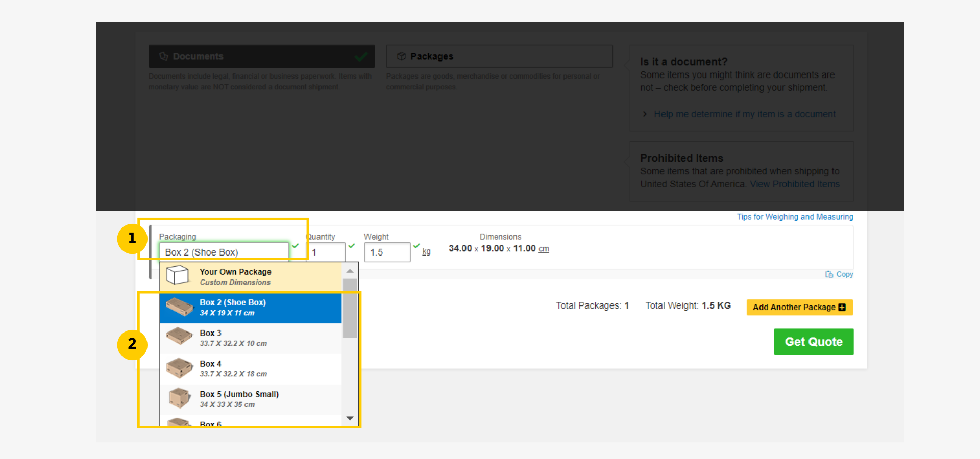Click the Prohibited Items heading

[x=681, y=158]
